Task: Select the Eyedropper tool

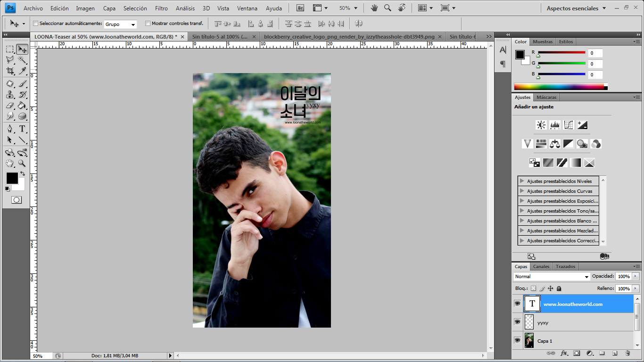Action: coord(22,71)
